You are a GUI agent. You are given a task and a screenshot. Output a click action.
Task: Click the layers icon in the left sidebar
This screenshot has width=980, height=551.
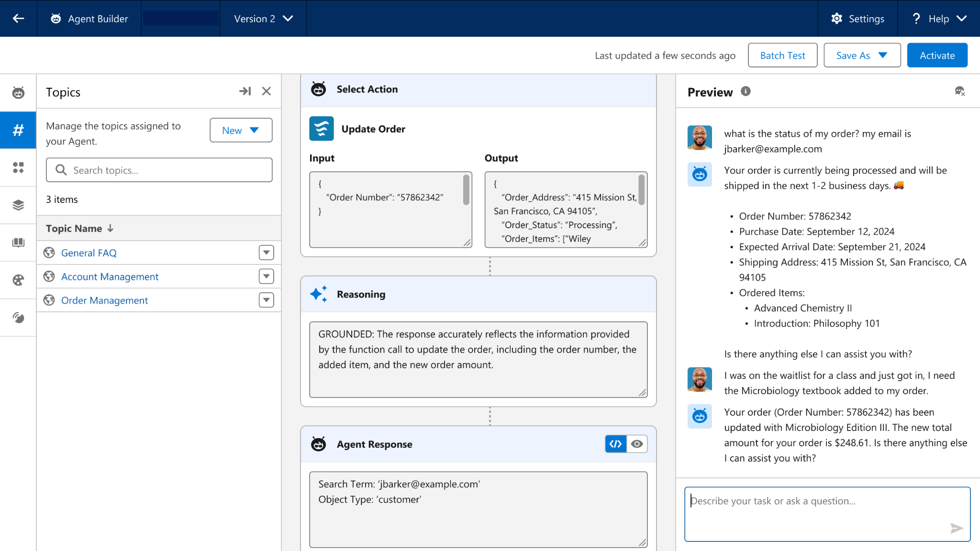(18, 205)
